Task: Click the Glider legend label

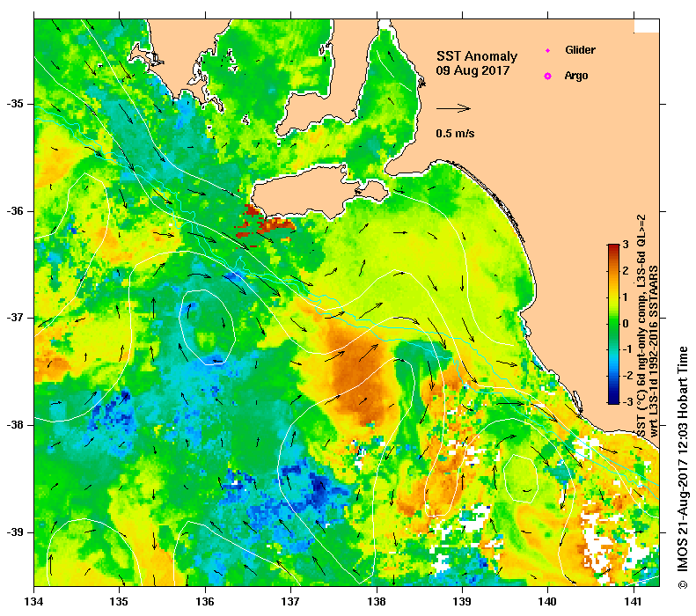Action: pos(580,49)
